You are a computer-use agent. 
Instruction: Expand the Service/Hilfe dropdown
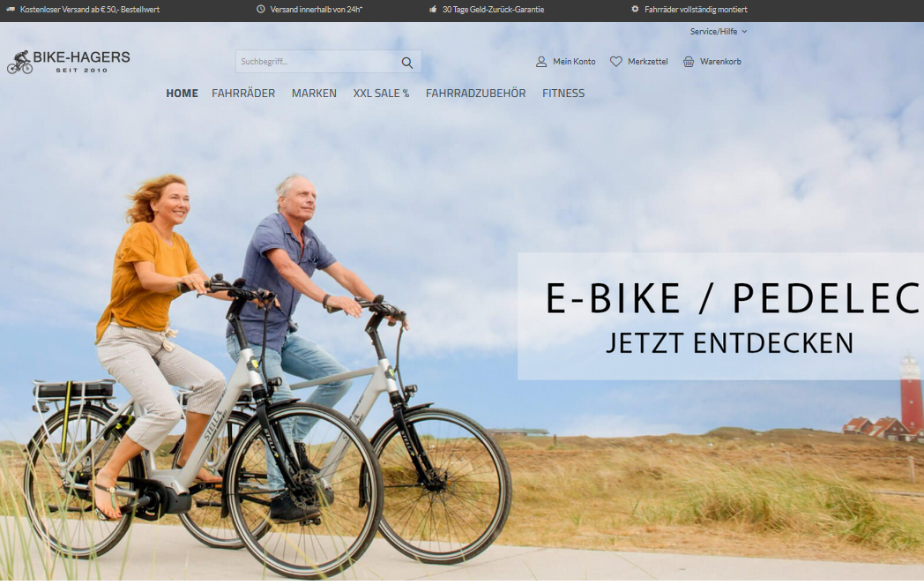coord(719,31)
